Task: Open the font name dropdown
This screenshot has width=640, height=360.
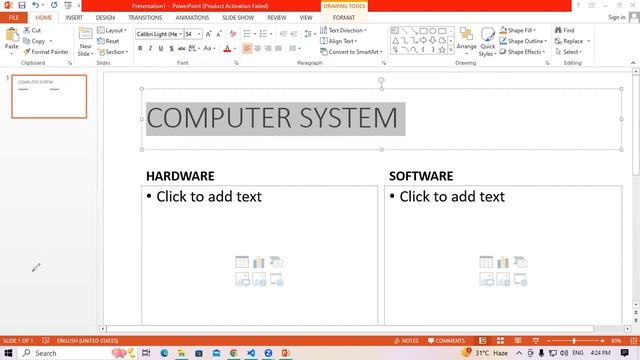Action: 180,34
